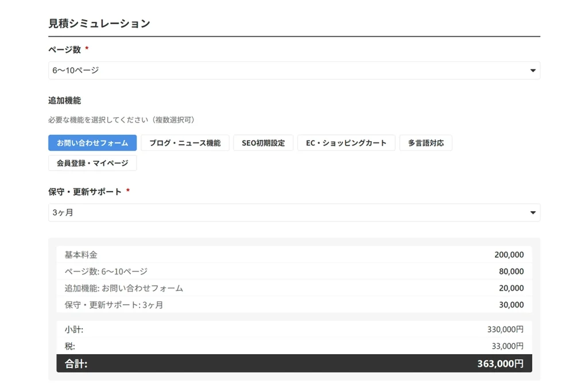
Task: Select the EC・ショッピングカート feature
Action: (346, 143)
